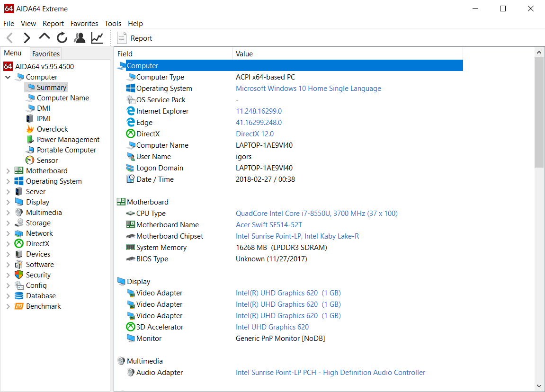Select Portable Computer in the tree
This screenshot has height=392, width=545.
[x=66, y=150]
